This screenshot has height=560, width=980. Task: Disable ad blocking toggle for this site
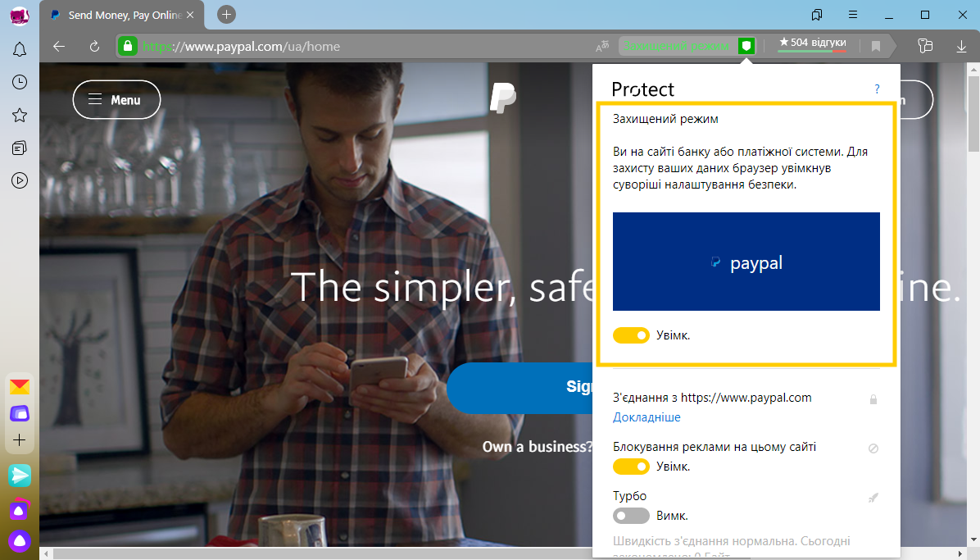click(631, 467)
